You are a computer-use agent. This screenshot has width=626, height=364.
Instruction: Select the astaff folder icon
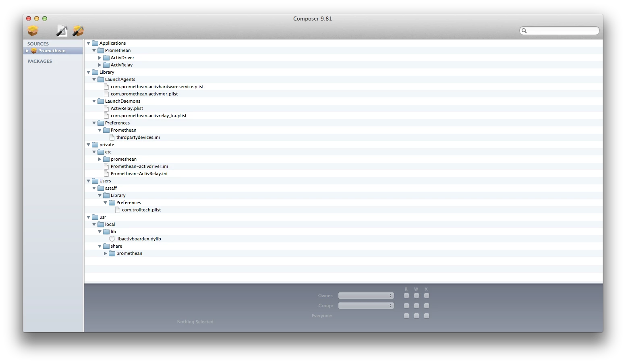point(101,188)
